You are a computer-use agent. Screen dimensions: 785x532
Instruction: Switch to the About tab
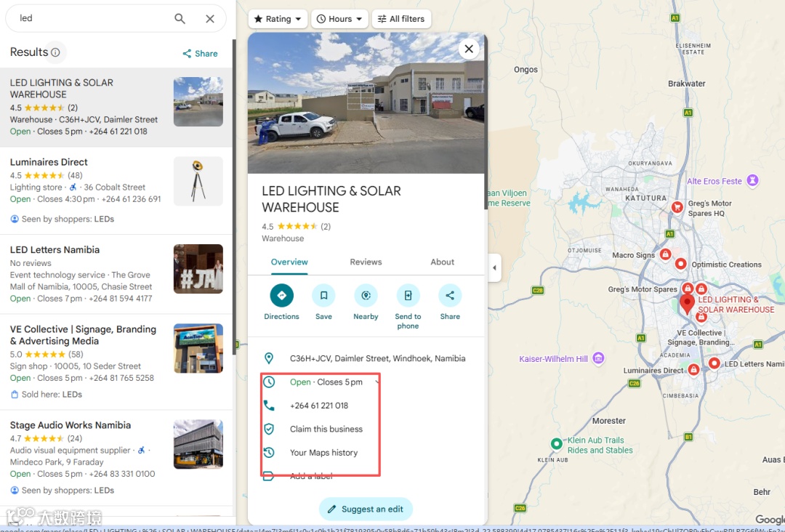[x=442, y=262]
